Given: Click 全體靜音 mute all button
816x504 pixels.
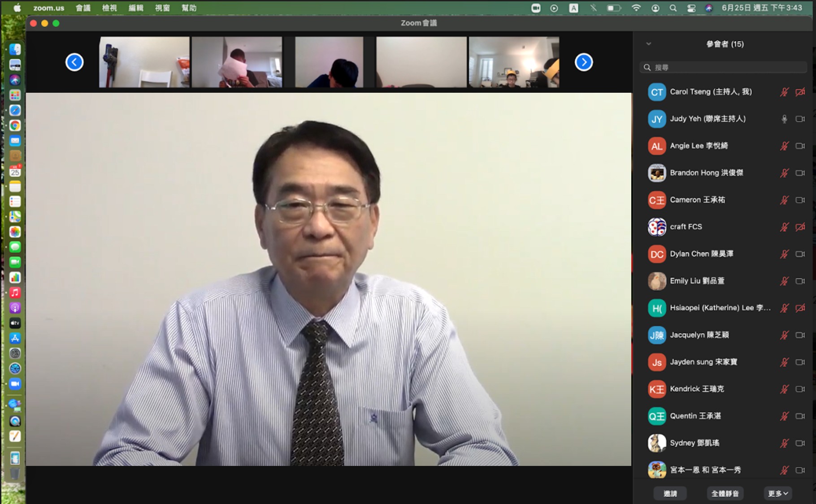Looking at the screenshot, I should point(725,493).
